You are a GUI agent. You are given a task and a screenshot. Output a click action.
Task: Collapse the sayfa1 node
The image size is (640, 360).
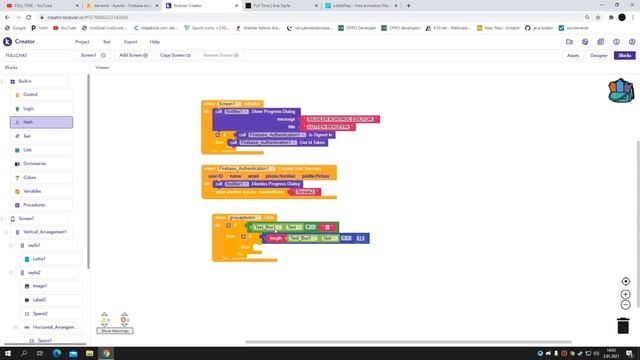pos(11,246)
